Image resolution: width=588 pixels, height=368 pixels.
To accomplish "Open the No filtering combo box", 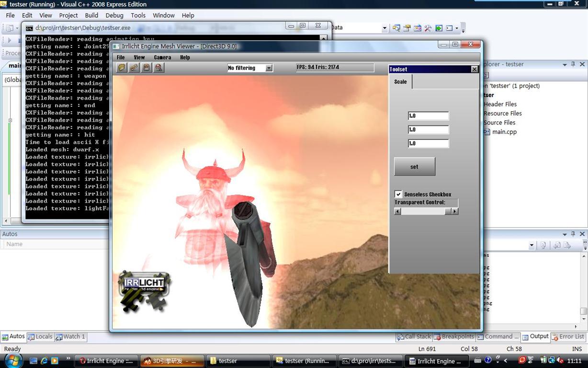I will (x=250, y=68).
